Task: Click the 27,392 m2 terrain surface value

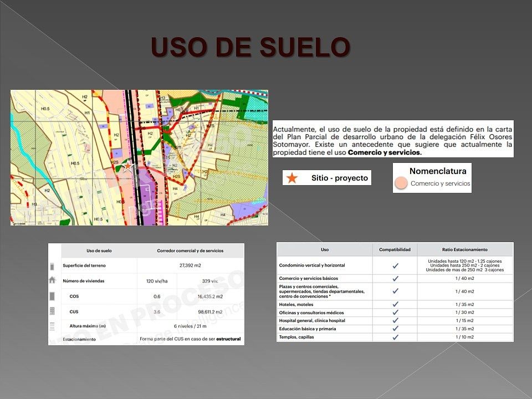Action: (190, 265)
